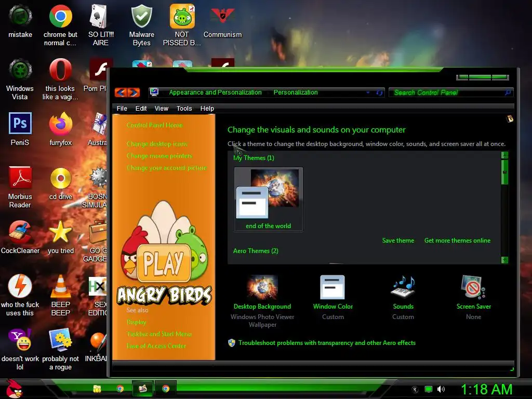Launch the 'BEEP BEEP' traffic cone icon
The height and width of the screenshot is (399, 532).
click(60, 295)
